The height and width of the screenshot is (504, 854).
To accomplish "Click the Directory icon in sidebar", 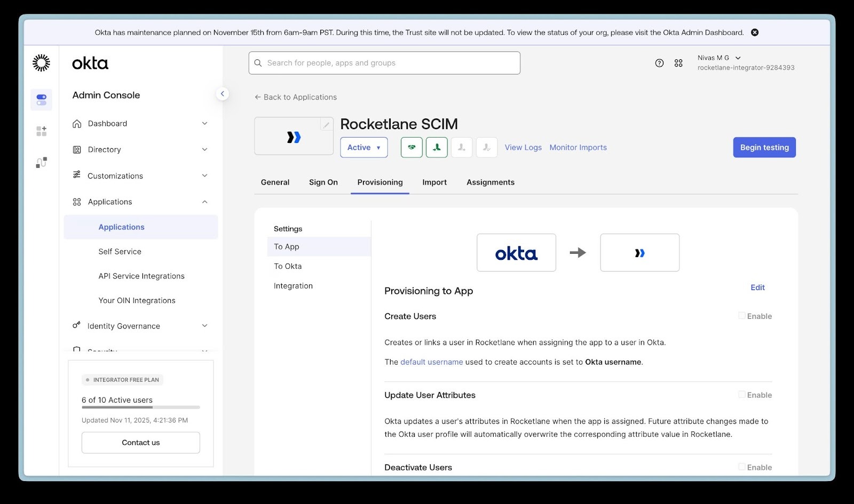I will (77, 150).
